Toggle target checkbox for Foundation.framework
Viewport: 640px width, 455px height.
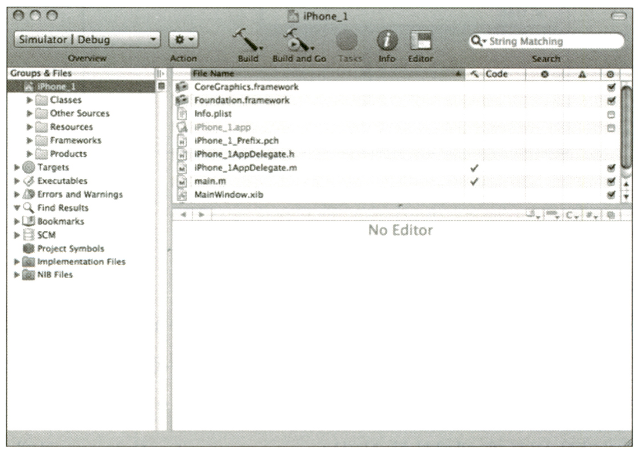coord(610,101)
